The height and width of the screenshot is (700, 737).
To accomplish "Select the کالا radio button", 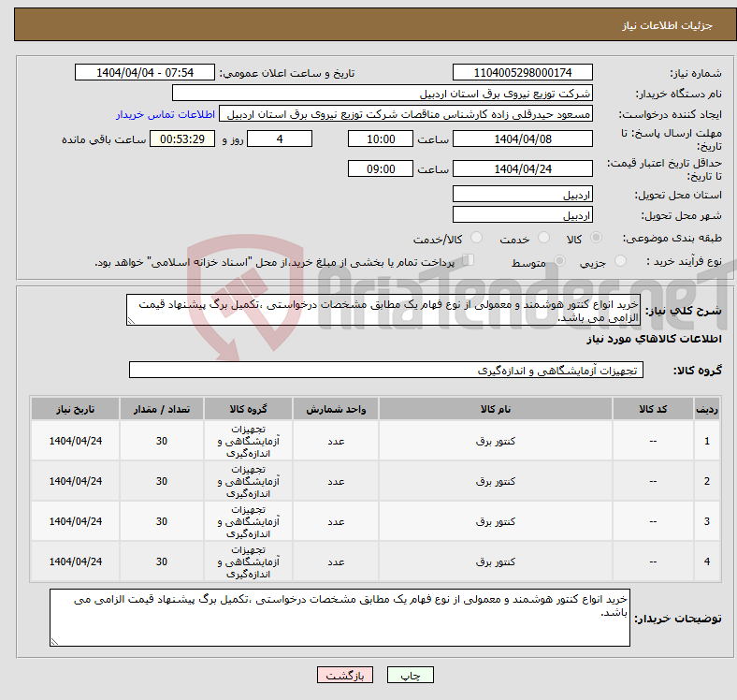I will coord(596,238).
